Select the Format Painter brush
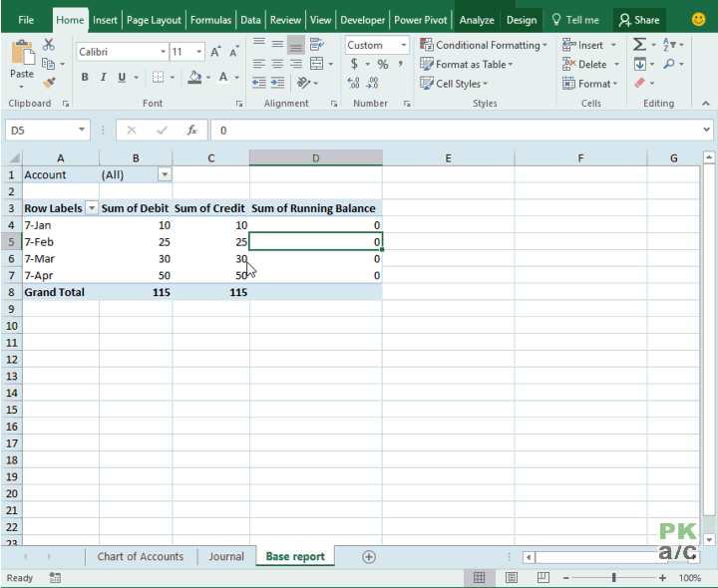 (x=49, y=83)
